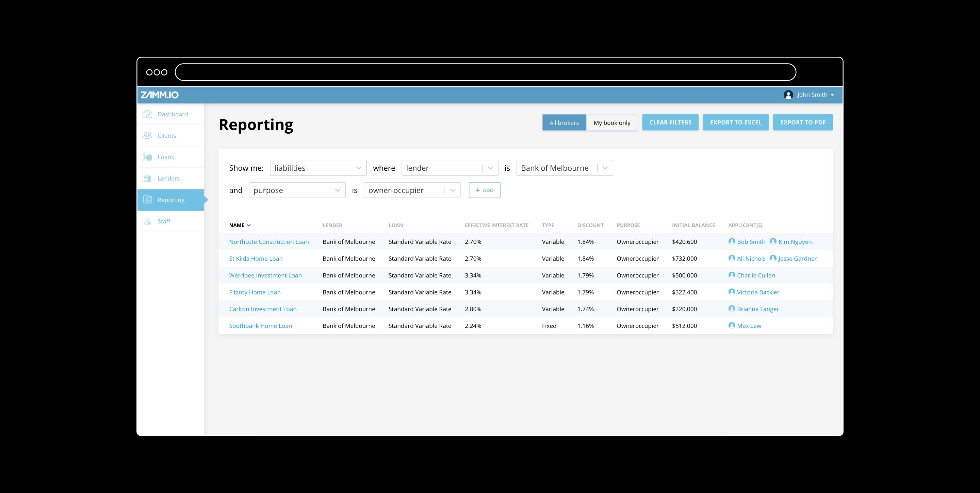Switch to All brokers view
Image resolution: width=980 pixels, height=493 pixels.
(564, 122)
